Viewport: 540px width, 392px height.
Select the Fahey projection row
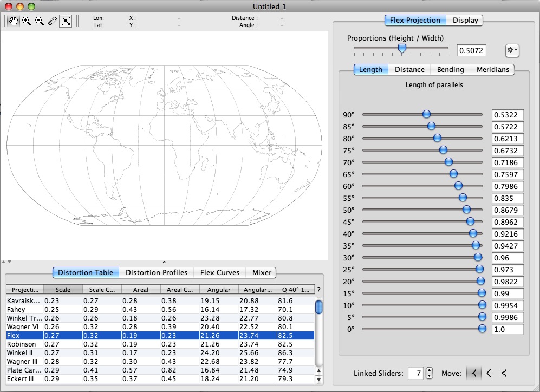pos(160,309)
